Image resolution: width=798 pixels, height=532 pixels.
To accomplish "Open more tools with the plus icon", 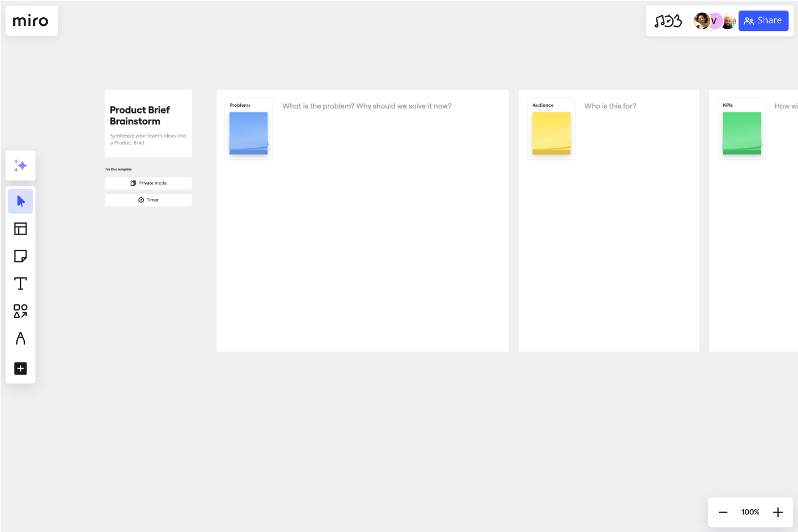I will click(20, 368).
